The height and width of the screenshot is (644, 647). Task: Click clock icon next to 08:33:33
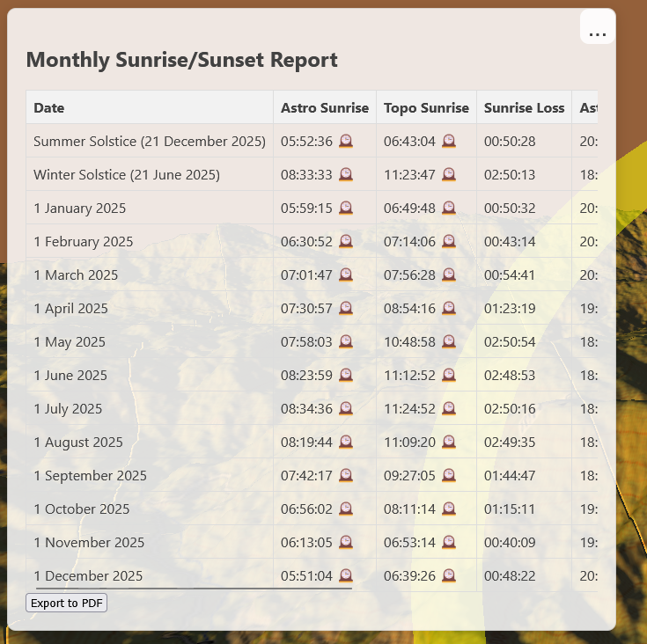346,174
